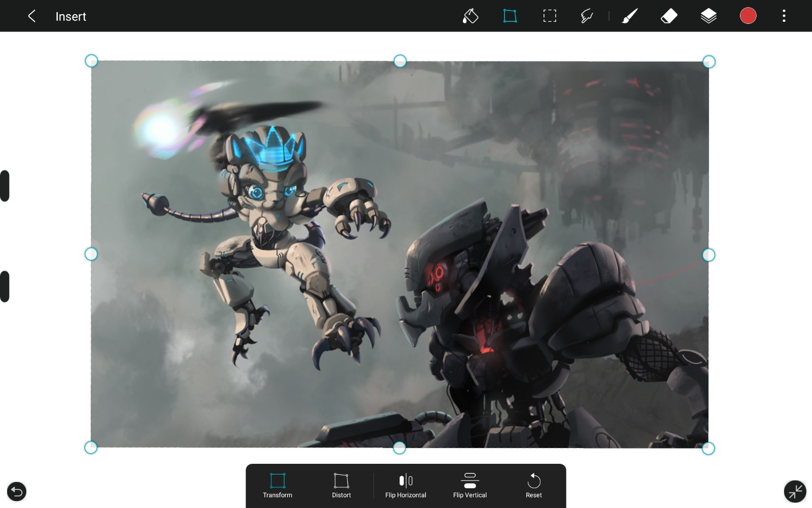Open the red color picker swatch
This screenshot has width=812, height=508.
point(748,16)
